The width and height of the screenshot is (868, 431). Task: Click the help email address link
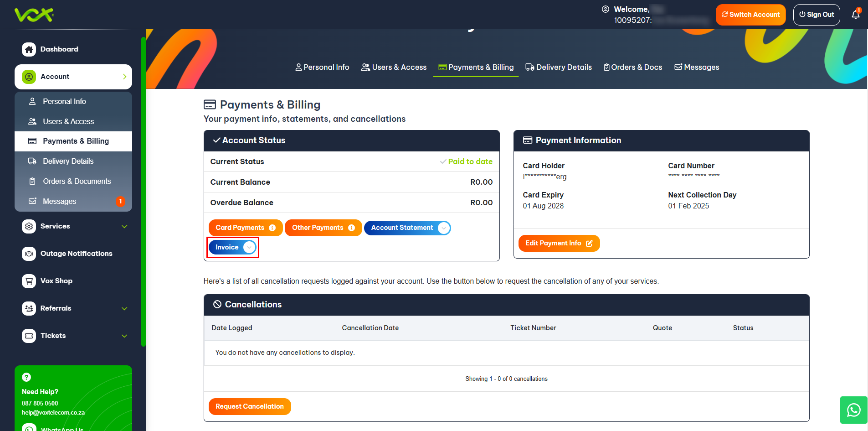pos(53,412)
